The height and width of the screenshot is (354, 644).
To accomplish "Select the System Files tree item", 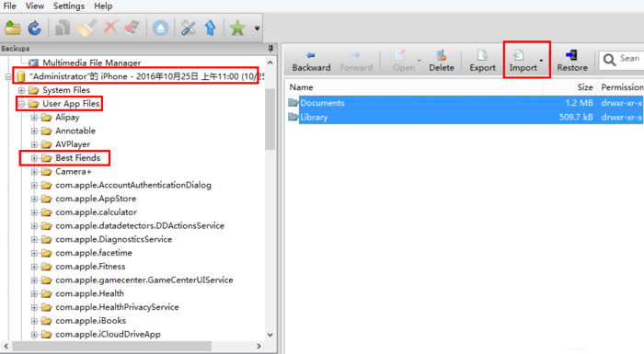I will [x=66, y=90].
